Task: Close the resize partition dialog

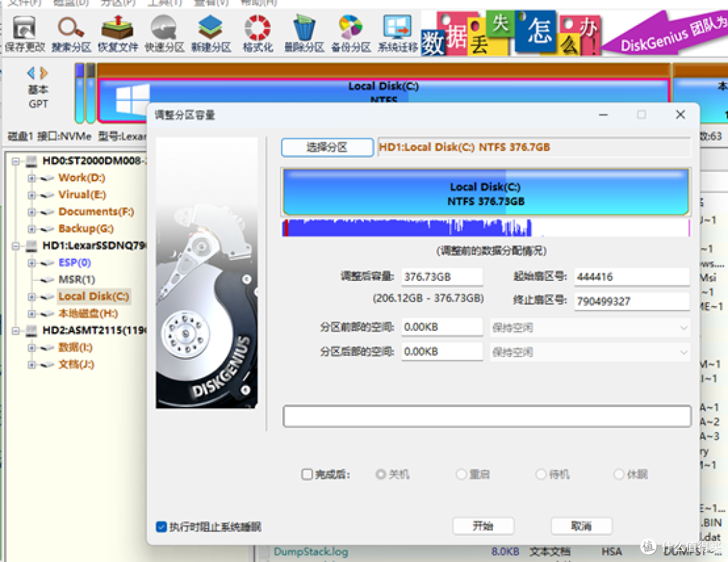Action: pyautogui.click(x=680, y=115)
